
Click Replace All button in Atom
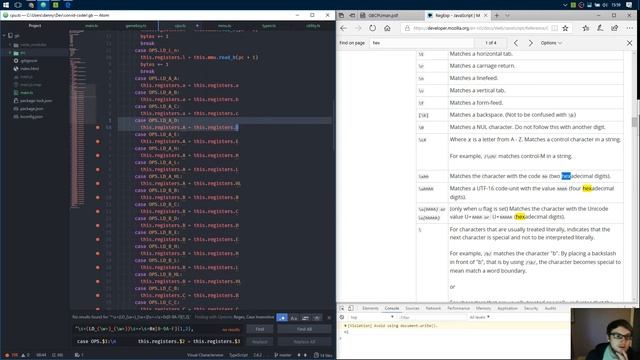304,342
